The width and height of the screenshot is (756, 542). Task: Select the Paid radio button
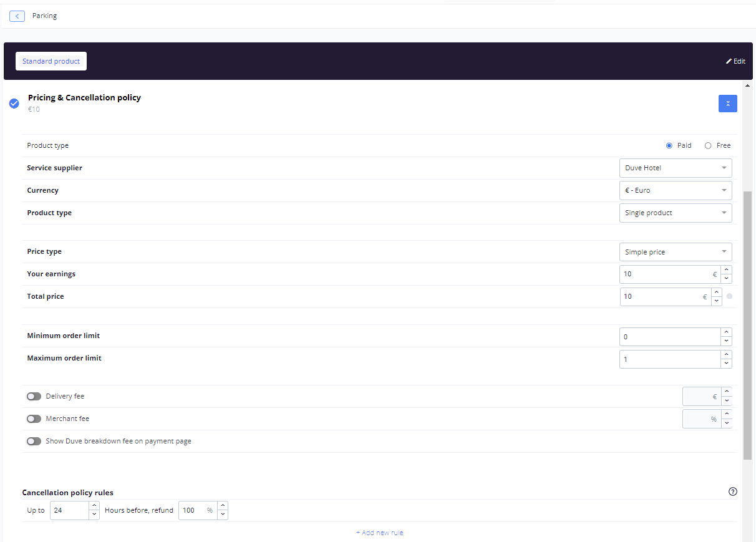coord(669,145)
